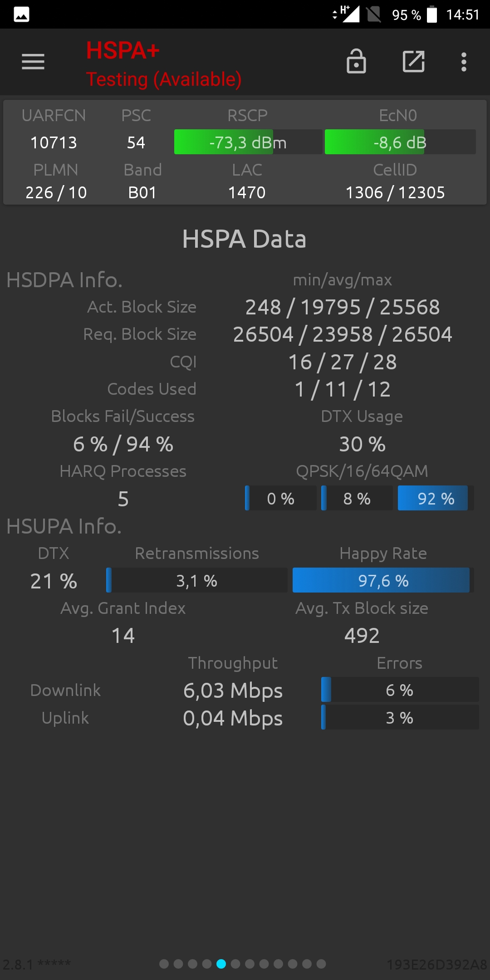This screenshot has width=490, height=980.
Task: Tap the picture notification icon in status bar
Action: 21,15
